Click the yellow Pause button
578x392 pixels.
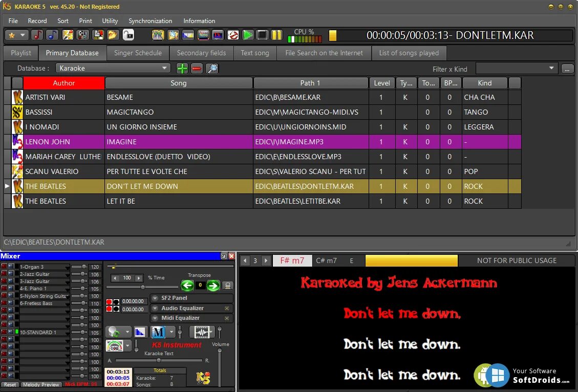click(x=276, y=35)
